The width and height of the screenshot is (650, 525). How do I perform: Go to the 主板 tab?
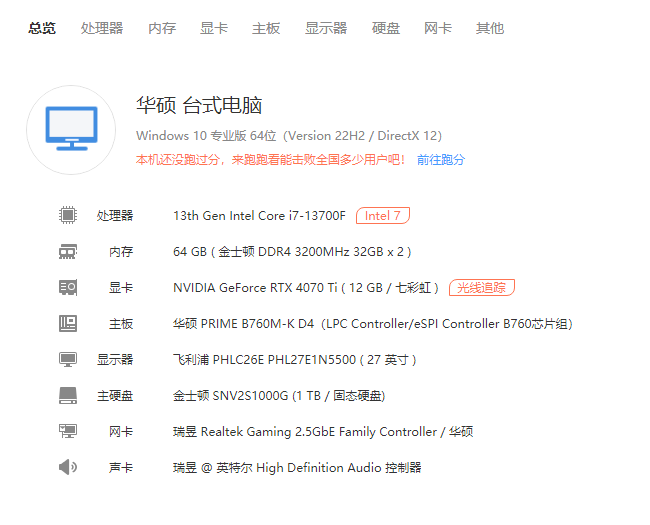coord(266,28)
